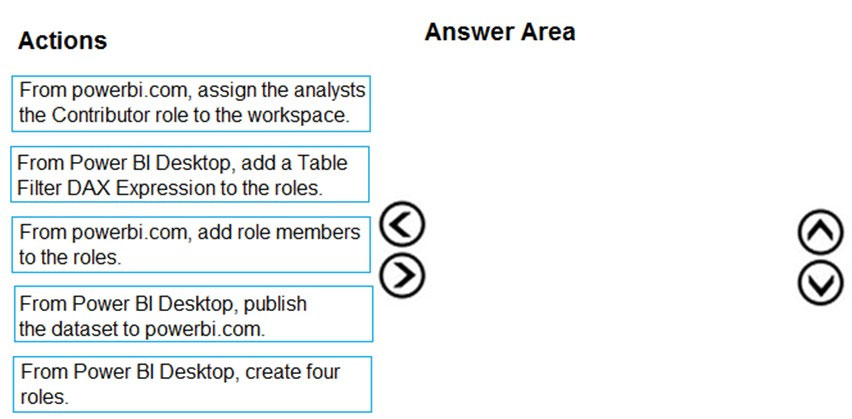This screenshot has width=852, height=419.
Task: Select the 'add a Table Filter DAX Expression' action
Action: pos(190,174)
